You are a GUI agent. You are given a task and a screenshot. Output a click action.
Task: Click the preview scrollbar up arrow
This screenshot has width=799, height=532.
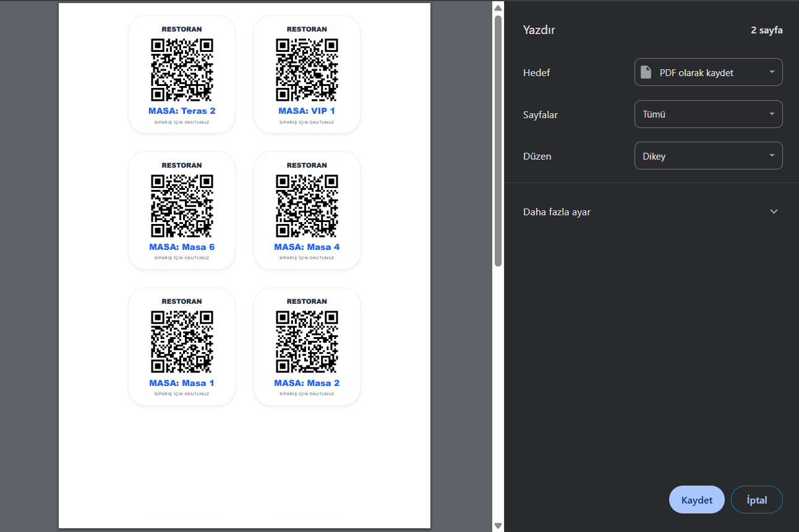[x=498, y=8]
